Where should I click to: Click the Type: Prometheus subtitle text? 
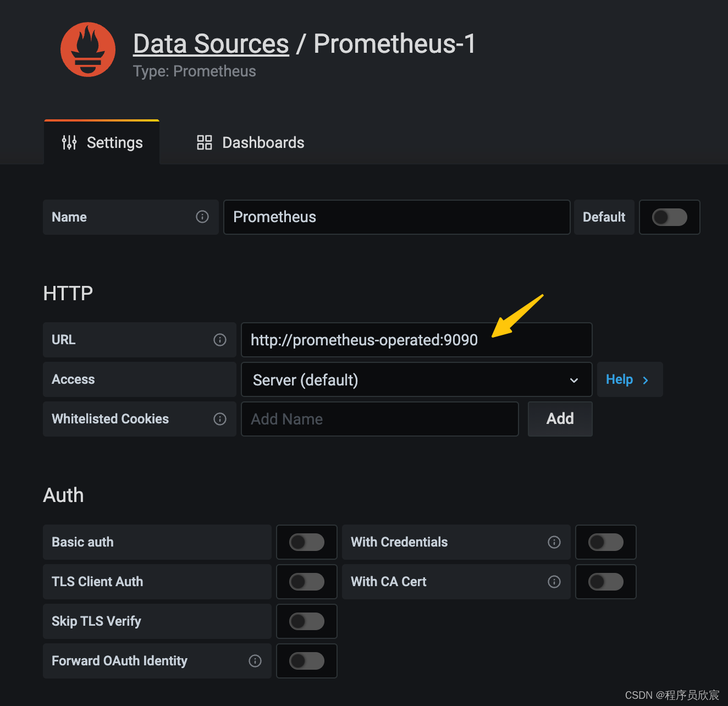coord(195,71)
